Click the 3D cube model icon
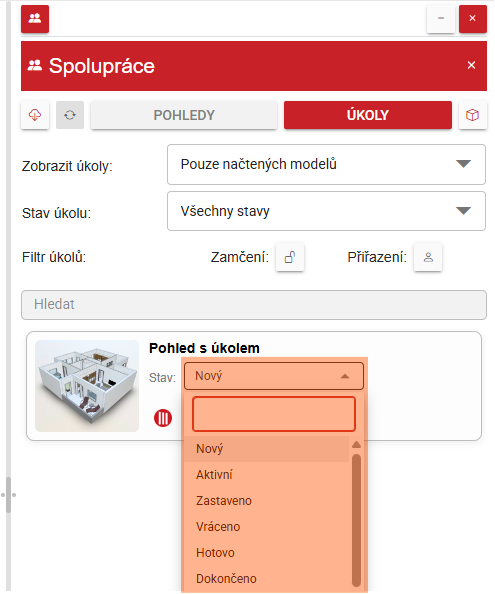This screenshot has width=495, height=594. point(472,115)
